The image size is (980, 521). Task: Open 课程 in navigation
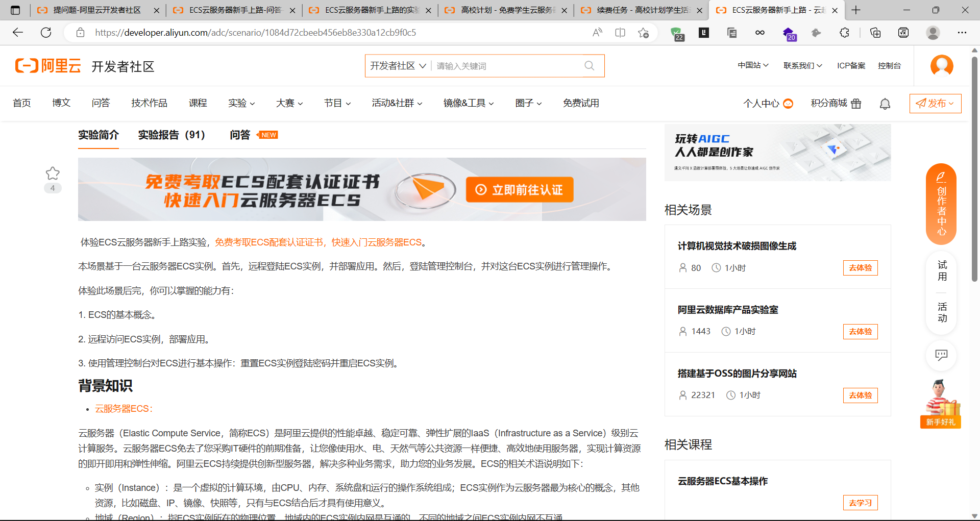coord(198,103)
